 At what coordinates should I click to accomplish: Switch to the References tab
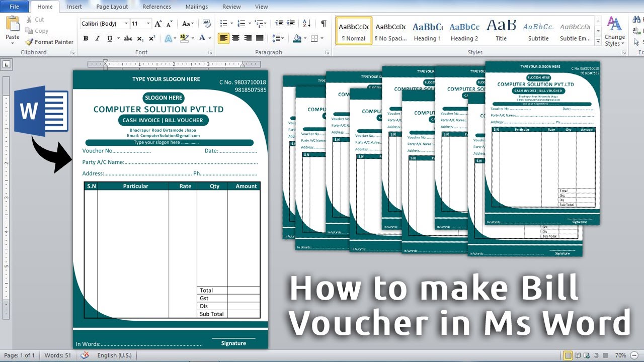156,7
